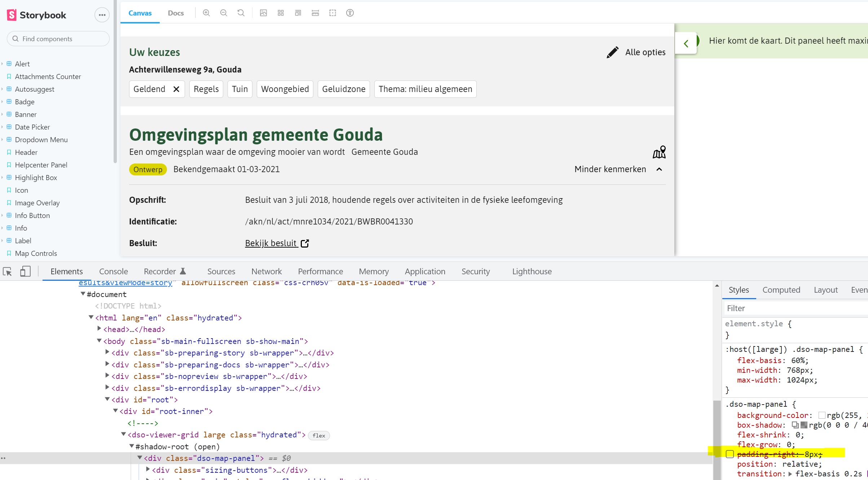
Task: Open the Lighthouse tab in DevTools
Action: (x=532, y=271)
